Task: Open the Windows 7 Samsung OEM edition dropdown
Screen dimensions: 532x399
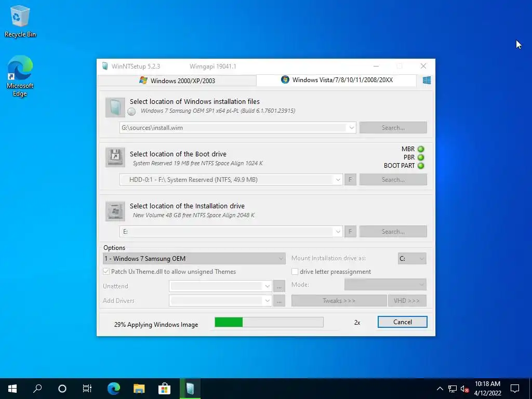Action: point(194,259)
